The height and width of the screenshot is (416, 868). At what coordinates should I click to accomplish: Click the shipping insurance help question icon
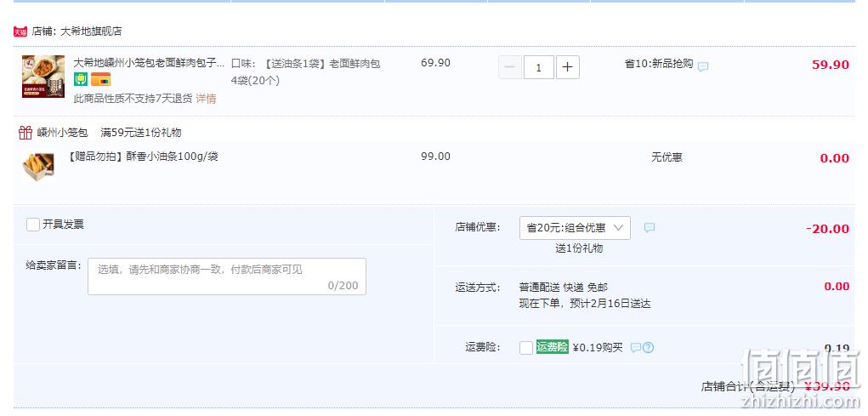tap(648, 348)
